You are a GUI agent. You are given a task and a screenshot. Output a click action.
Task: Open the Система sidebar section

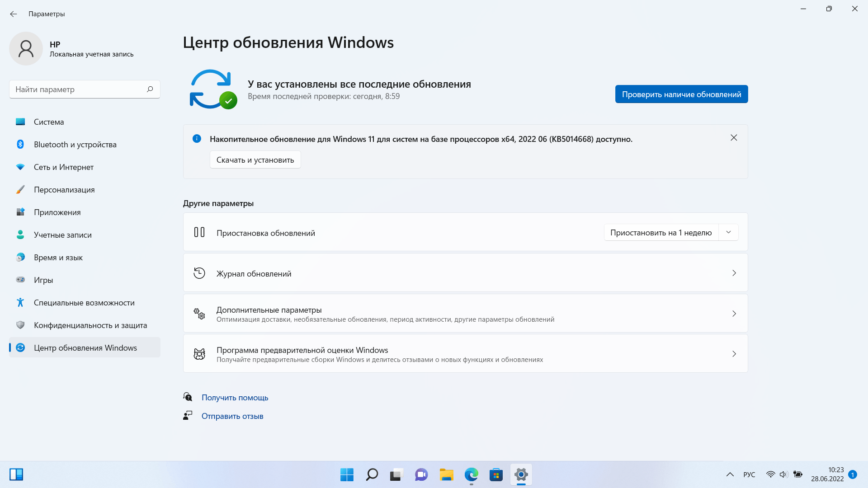click(85, 122)
